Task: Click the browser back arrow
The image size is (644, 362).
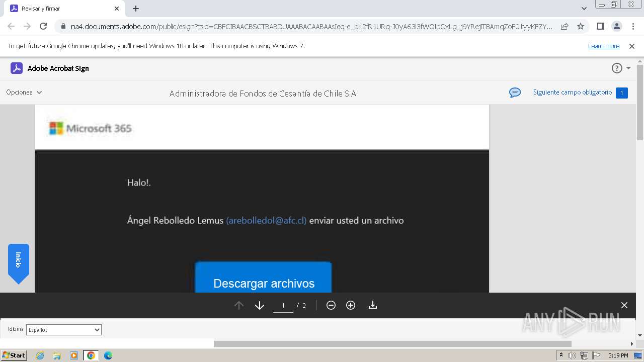Action: click(x=11, y=26)
